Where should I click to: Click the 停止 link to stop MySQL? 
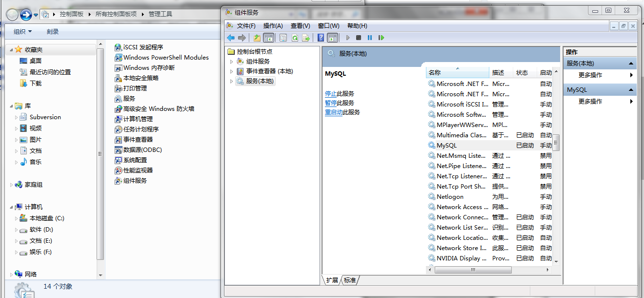click(x=331, y=94)
